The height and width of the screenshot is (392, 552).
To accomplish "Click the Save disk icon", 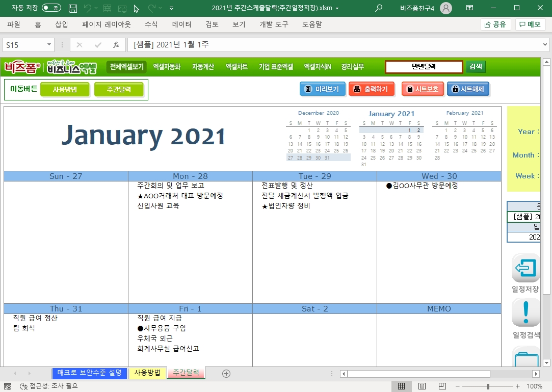I will [73, 8].
